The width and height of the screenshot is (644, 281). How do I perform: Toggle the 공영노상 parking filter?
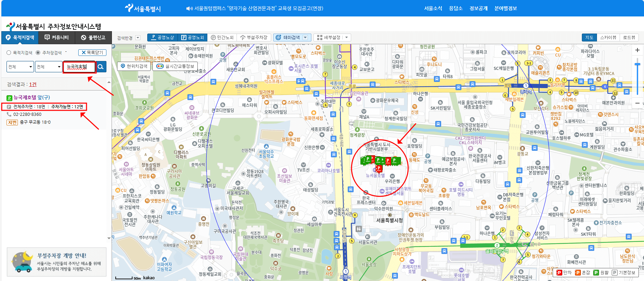click(x=163, y=37)
